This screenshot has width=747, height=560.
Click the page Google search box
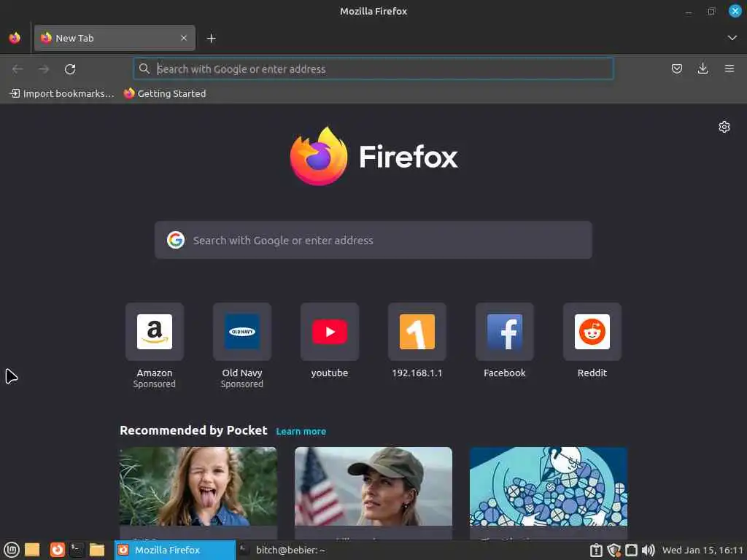click(x=373, y=240)
